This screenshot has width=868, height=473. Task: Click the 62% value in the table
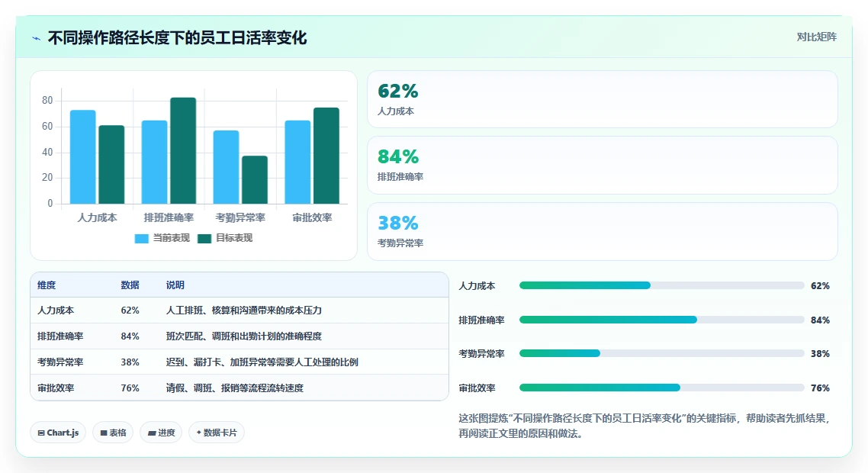[130, 311]
